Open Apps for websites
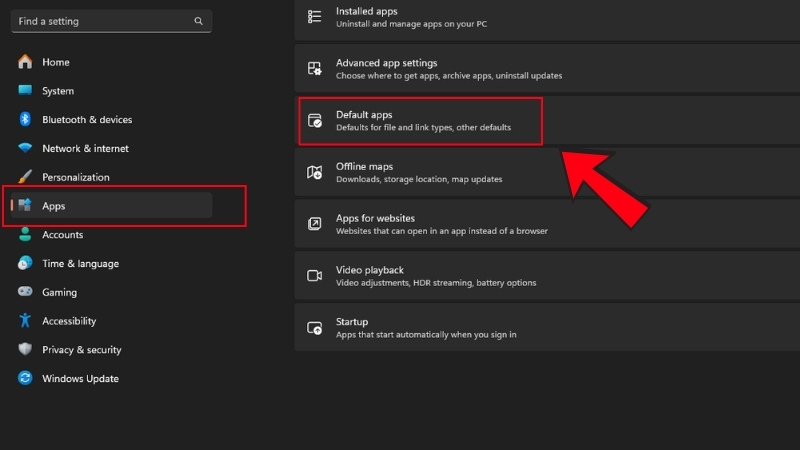 coord(547,223)
